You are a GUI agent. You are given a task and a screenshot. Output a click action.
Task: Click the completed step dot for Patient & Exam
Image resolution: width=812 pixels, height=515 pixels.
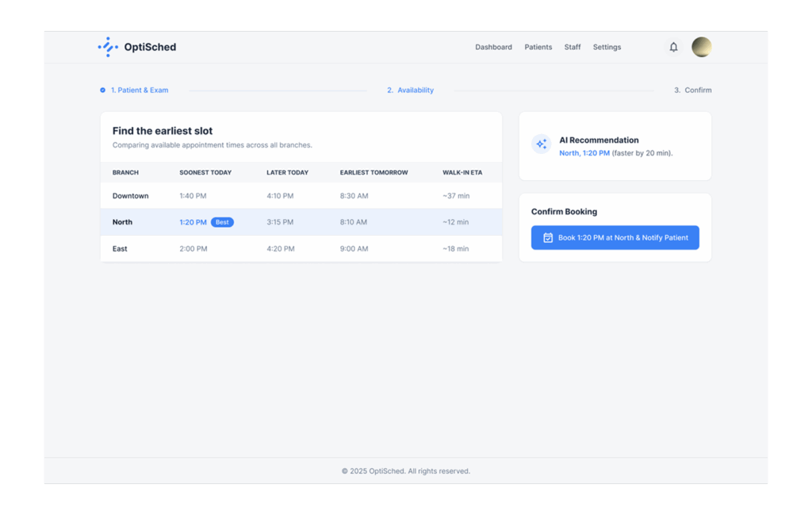click(103, 90)
